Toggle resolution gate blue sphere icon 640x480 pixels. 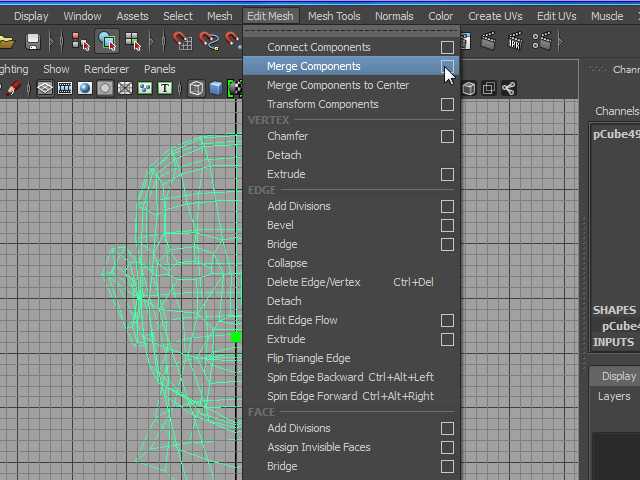click(x=85, y=88)
